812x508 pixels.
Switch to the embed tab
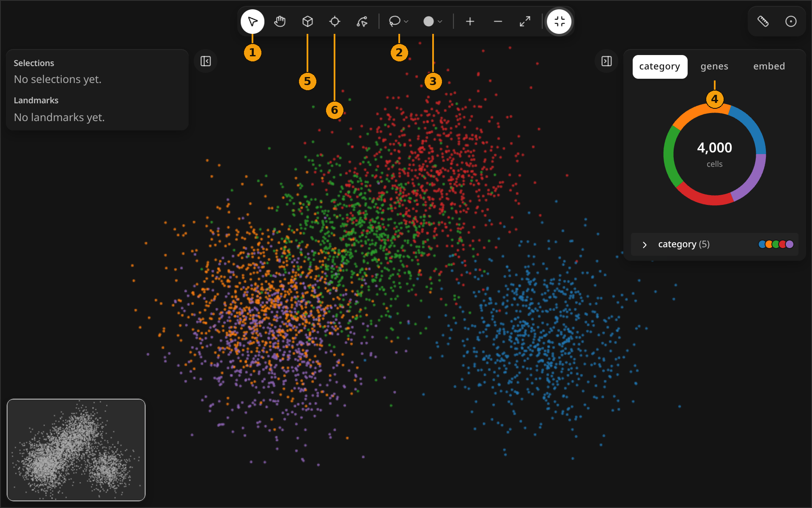click(x=769, y=66)
